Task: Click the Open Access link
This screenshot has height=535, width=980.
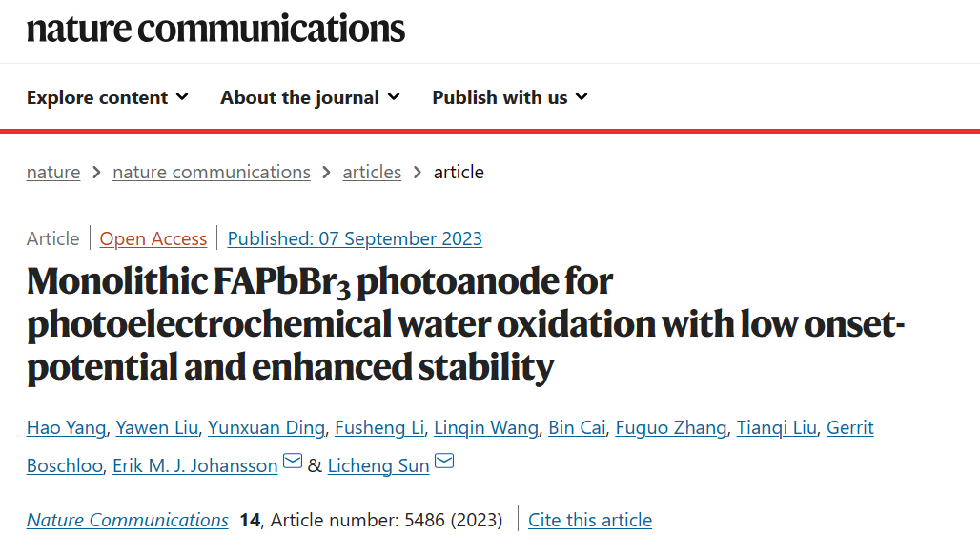Action: click(x=153, y=238)
